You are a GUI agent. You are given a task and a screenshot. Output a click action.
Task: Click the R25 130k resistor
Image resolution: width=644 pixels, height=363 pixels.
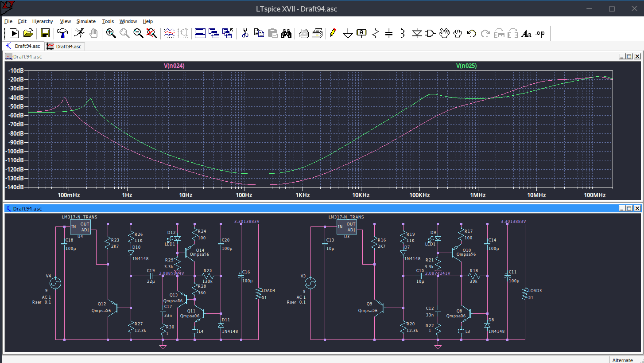[x=207, y=276]
